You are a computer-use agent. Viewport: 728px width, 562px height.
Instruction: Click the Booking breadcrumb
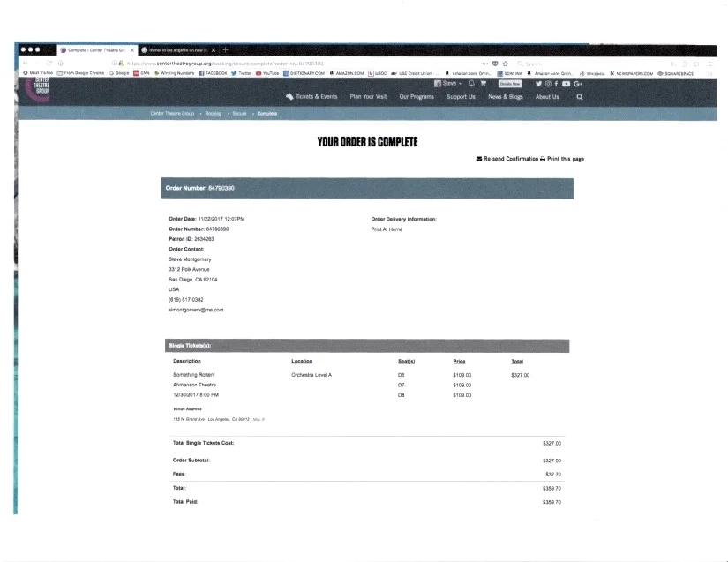214,113
